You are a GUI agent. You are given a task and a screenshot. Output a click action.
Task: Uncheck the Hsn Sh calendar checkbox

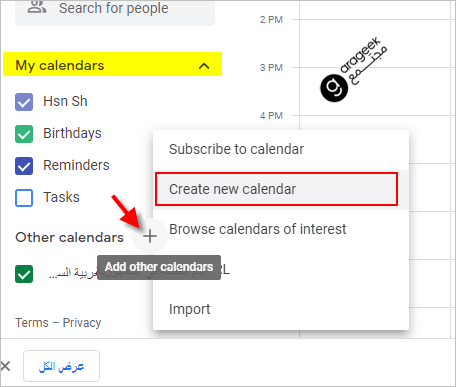tap(24, 102)
